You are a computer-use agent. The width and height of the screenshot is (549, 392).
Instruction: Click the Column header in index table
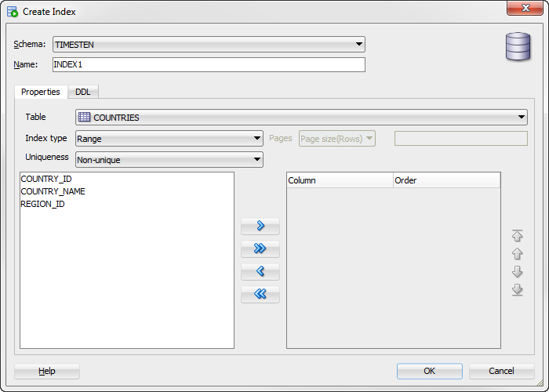[x=340, y=180]
